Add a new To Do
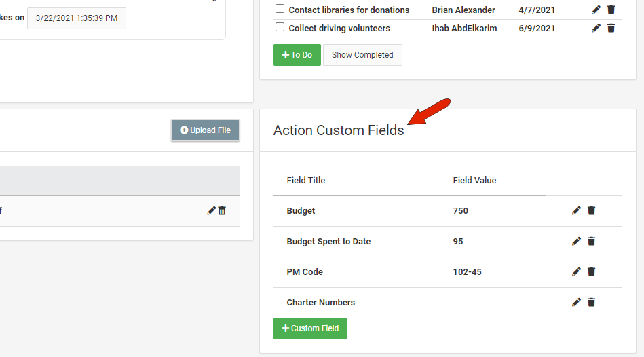Screen dimensions: 644x357 click(x=297, y=55)
